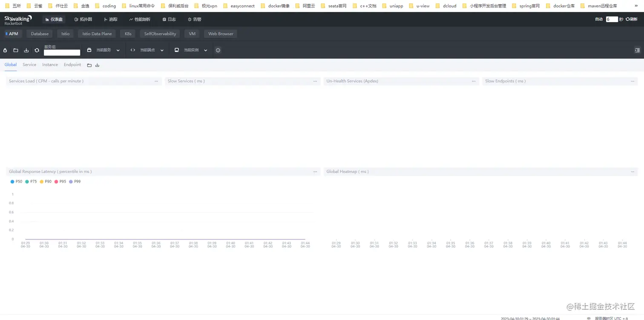Open the right-side panel toggle icon
The width and height of the screenshot is (644, 320).
[637, 50]
